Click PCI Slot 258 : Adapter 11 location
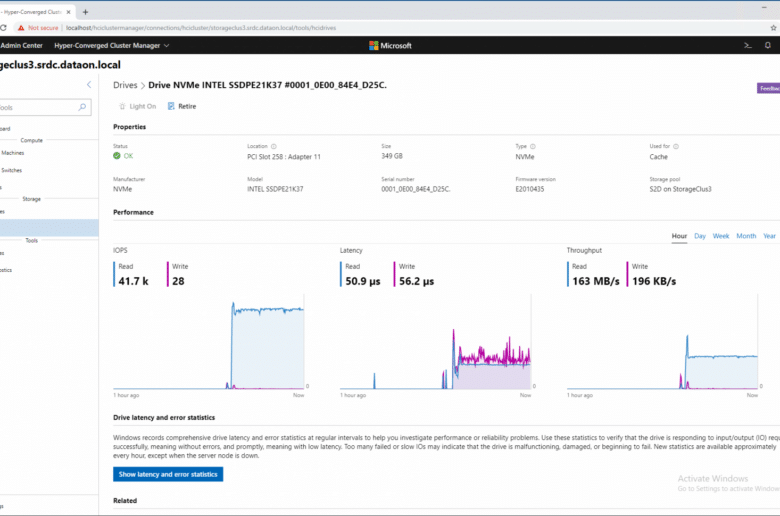This screenshot has height=516, width=780. [x=284, y=157]
